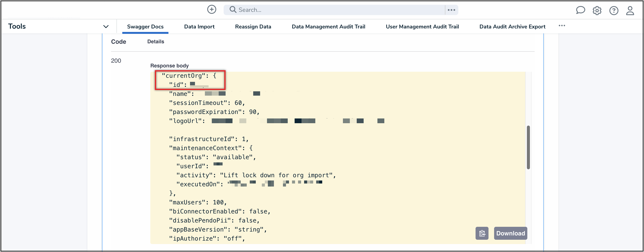Open the Data Import tab

click(199, 26)
